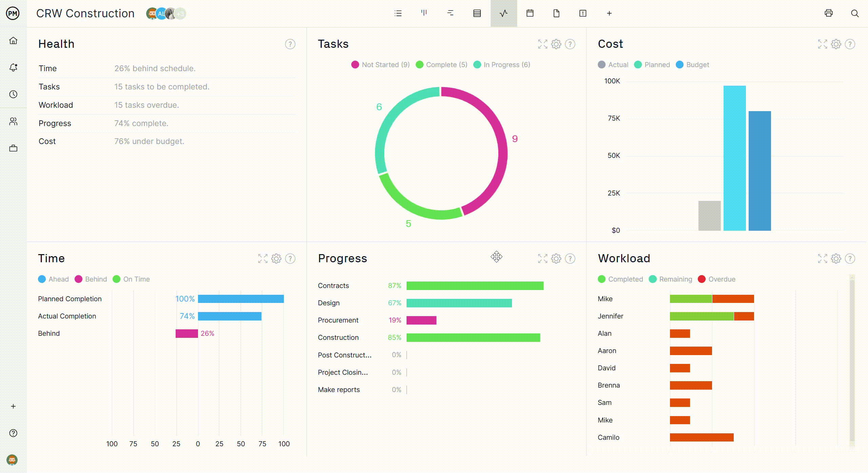The image size is (868, 473).
Task: Open Time widget help icon
Action: 290,259
